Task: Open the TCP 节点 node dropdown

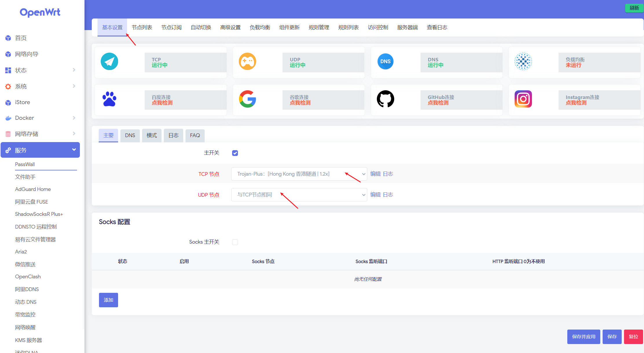Action: click(x=299, y=174)
